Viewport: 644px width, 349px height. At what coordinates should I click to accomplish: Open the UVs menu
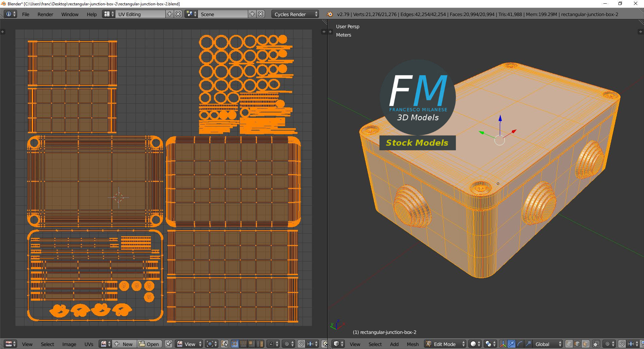tap(89, 344)
